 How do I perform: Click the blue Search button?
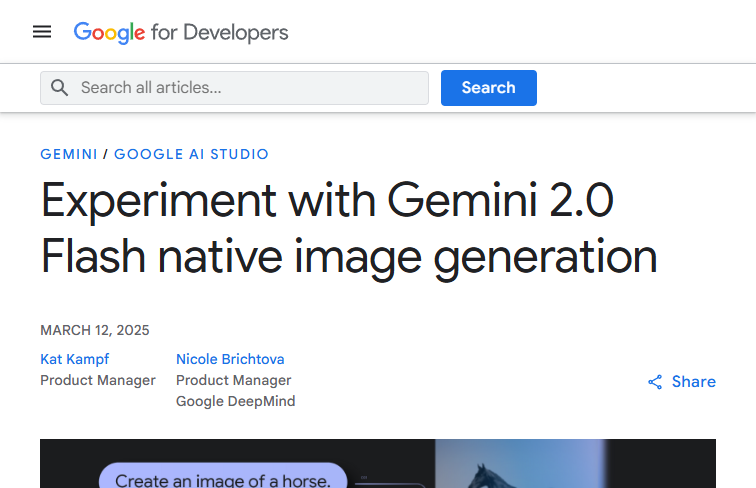coord(488,88)
